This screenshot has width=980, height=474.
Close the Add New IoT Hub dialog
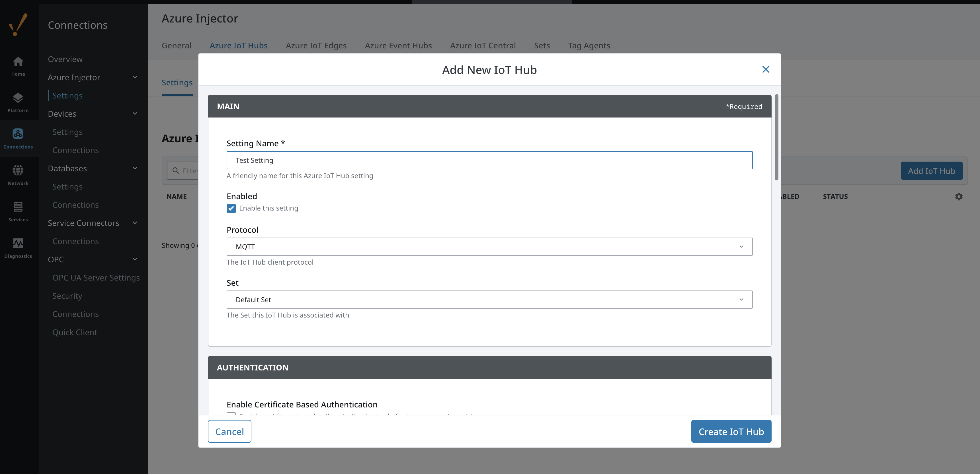[x=765, y=69]
